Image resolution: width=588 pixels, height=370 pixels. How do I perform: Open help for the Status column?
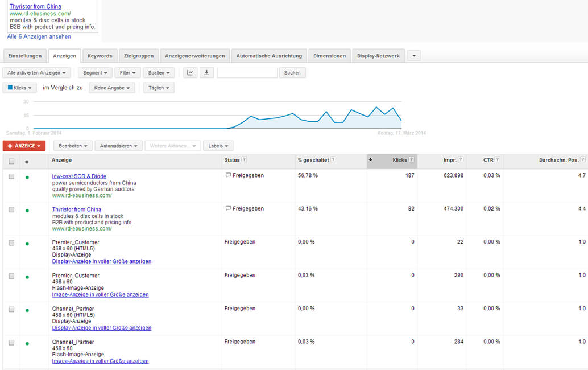[244, 160]
